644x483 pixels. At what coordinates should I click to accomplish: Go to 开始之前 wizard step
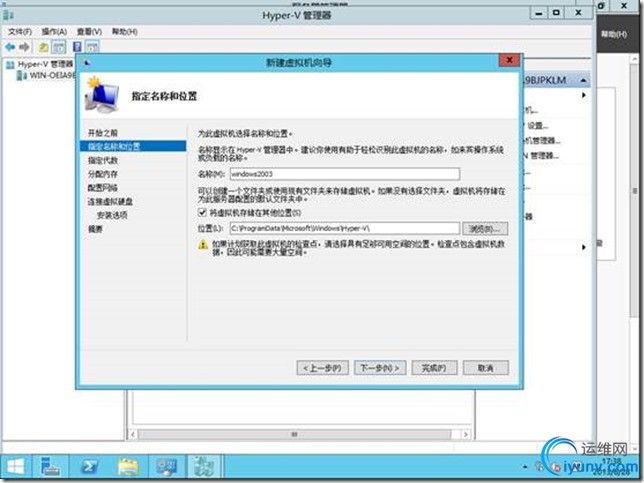pos(103,133)
